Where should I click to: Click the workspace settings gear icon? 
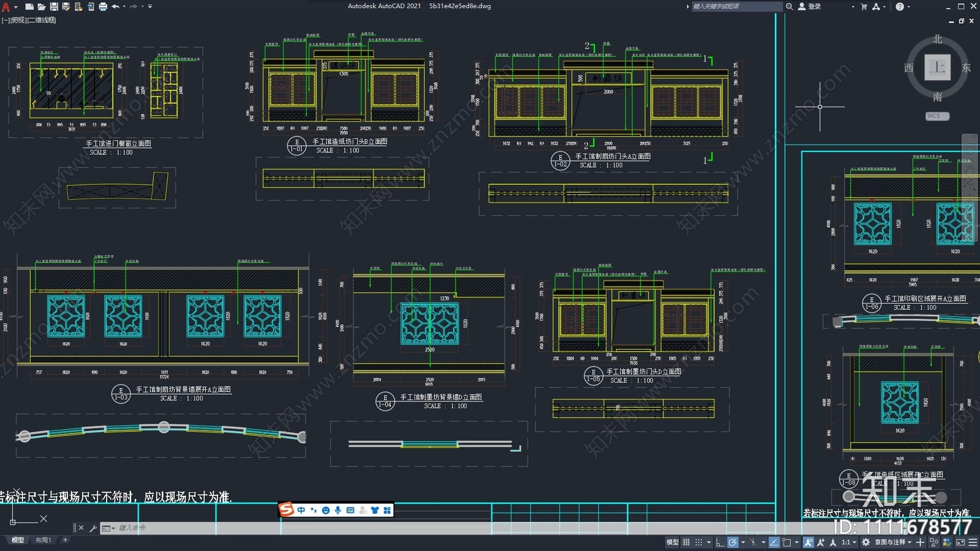pyautogui.click(x=865, y=542)
